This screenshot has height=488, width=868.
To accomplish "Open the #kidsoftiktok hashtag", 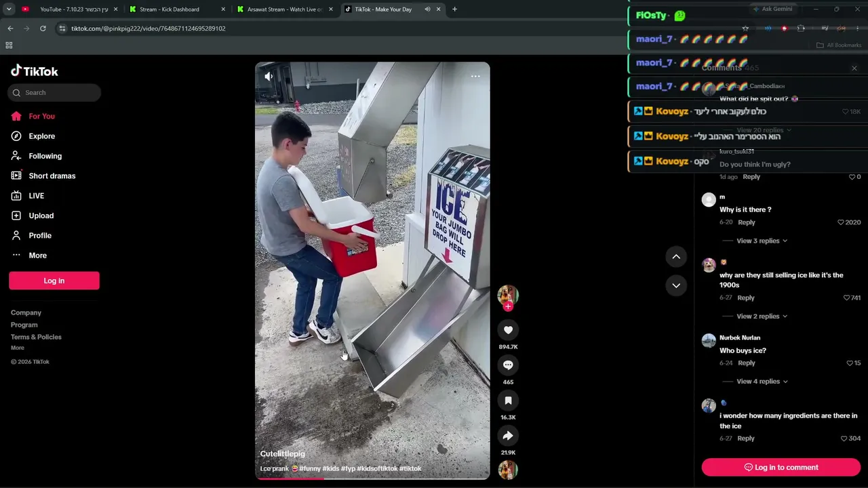I will pyautogui.click(x=377, y=468).
